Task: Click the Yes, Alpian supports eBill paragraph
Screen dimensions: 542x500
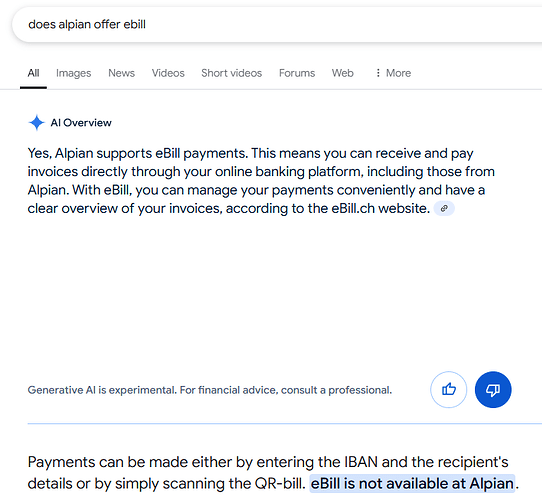Action: point(261,181)
